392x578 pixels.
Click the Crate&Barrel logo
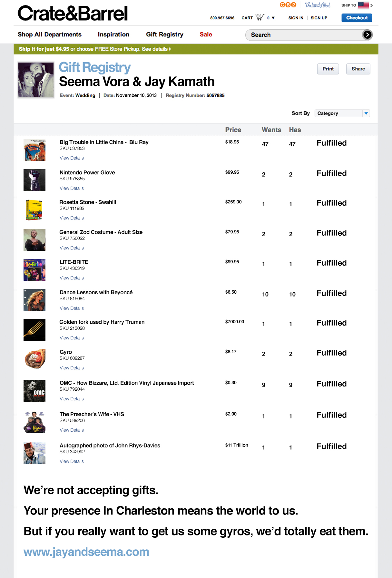coord(73,14)
